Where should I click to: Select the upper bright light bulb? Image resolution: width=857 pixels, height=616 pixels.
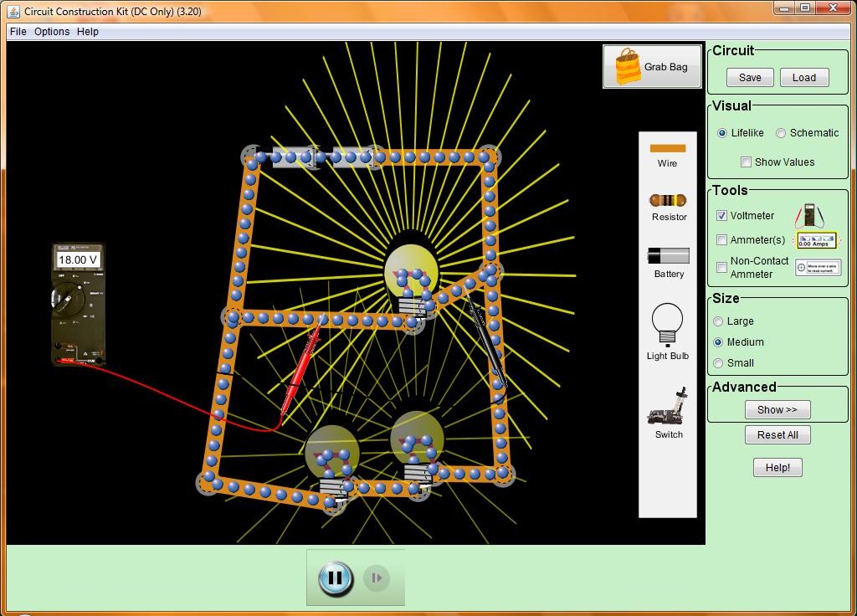(412, 280)
